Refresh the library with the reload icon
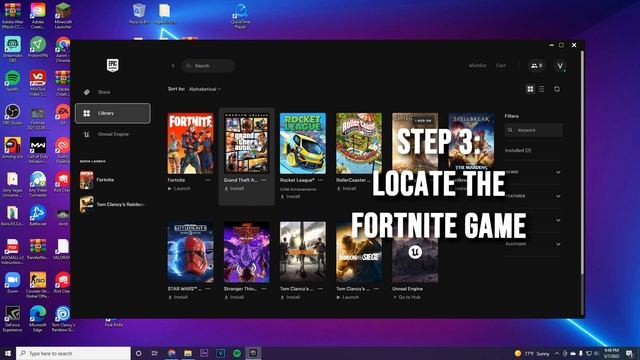The width and height of the screenshot is (640, 360). pos(557,89)
